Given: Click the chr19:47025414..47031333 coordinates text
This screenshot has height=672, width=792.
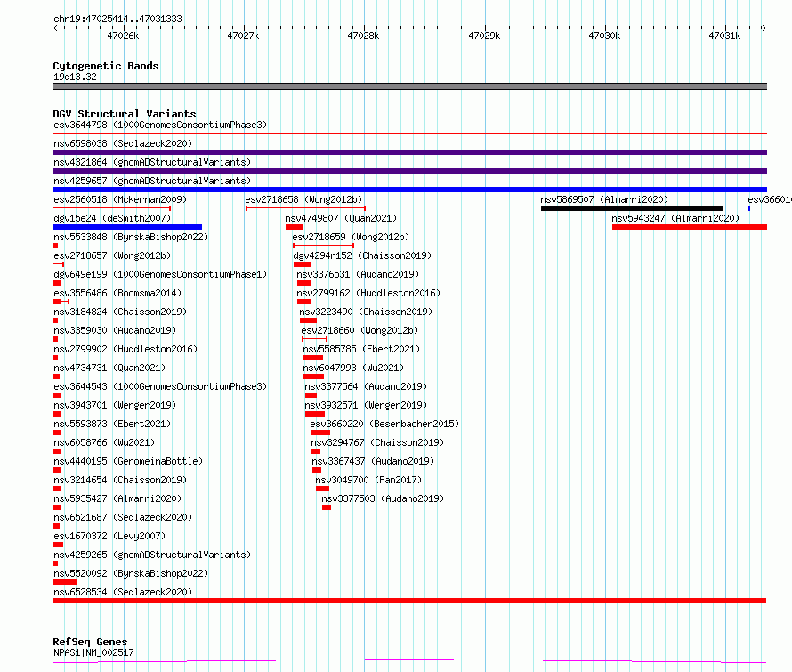Looking at the screenshot, I should click(117, 20).
